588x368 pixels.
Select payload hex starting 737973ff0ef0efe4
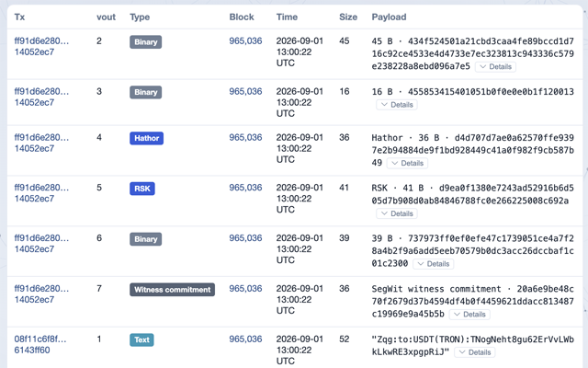[x=473, y=251]
